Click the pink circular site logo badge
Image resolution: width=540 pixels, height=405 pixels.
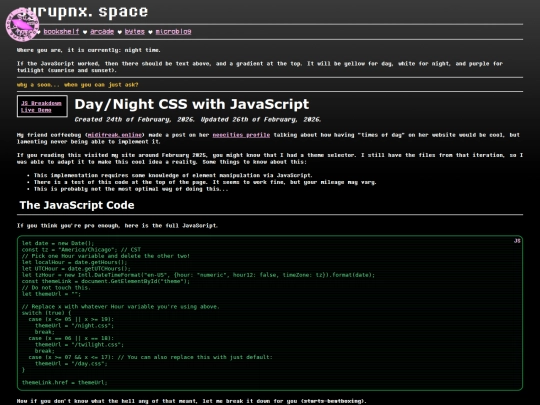(22, 25)
